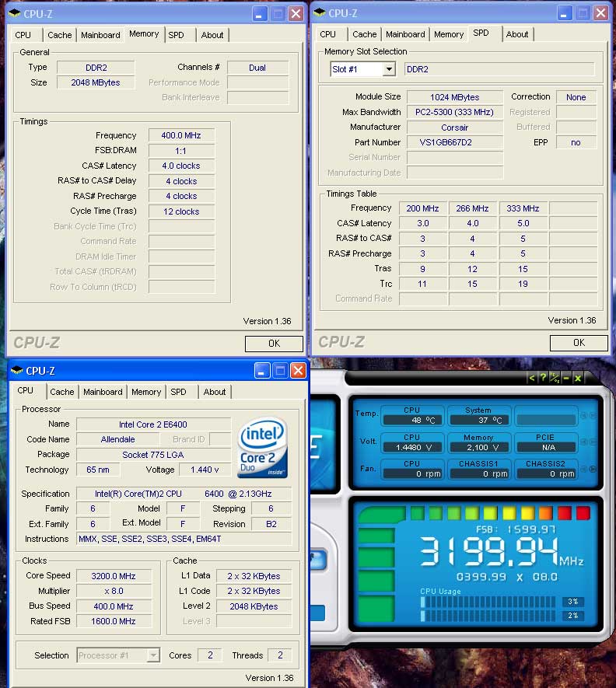The width and height of the screenshot is (616, 688).
Task: Click OK in the Memory window
Action: (274, 344)
